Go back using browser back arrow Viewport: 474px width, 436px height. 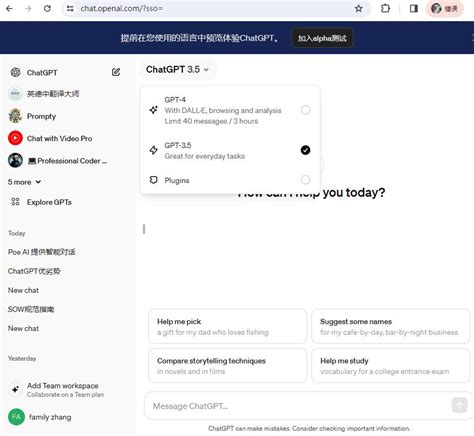(9, 8)
